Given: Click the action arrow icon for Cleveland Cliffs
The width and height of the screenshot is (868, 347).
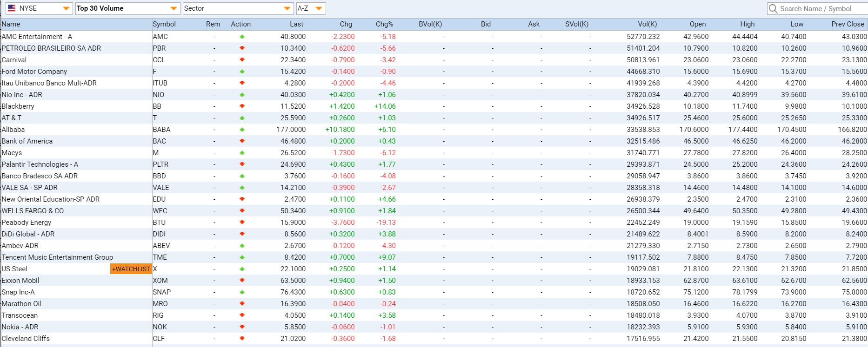Looking at the screenshot, I should pos(242,339).
